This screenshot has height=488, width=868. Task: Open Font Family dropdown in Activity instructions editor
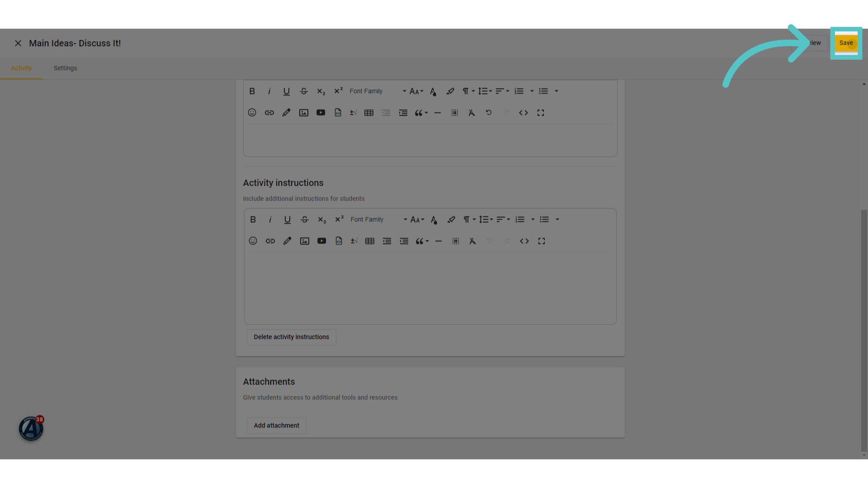(x=378, y=220)
